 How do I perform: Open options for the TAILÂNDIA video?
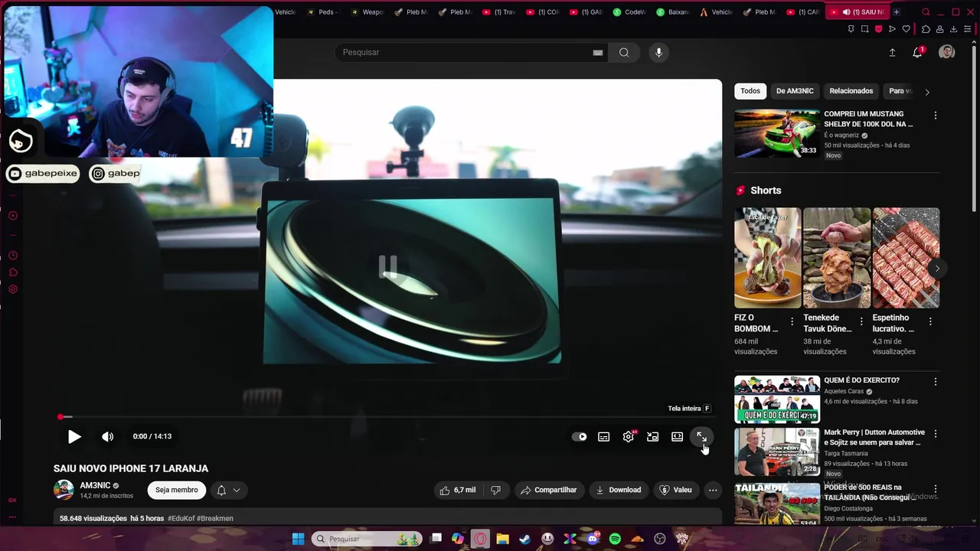[x=935, y=489]
